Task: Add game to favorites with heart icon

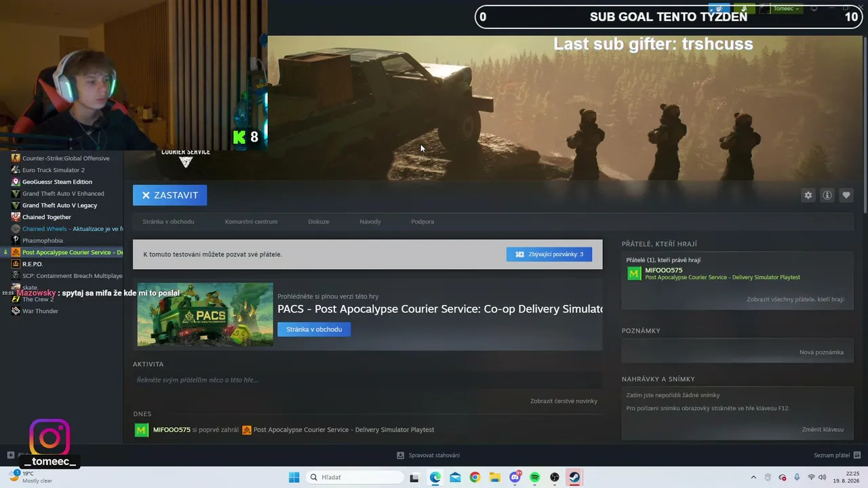Action: [846, 195]
